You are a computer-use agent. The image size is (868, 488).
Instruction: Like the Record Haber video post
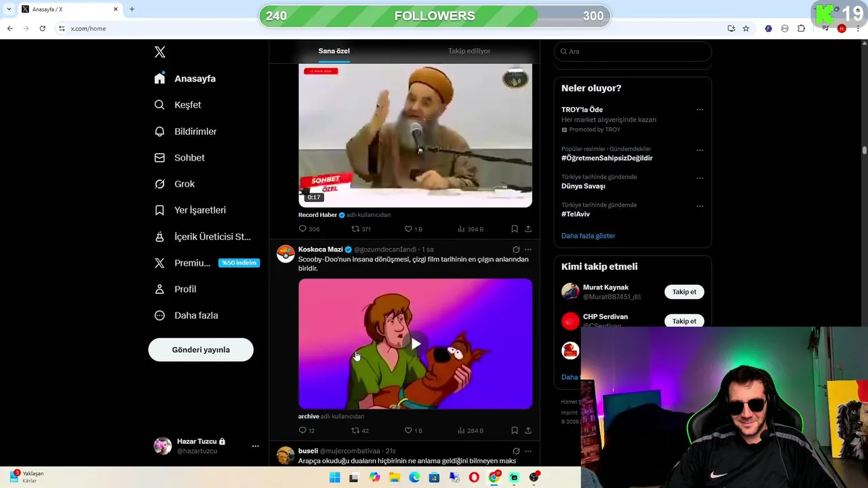(x=413, y=229)
